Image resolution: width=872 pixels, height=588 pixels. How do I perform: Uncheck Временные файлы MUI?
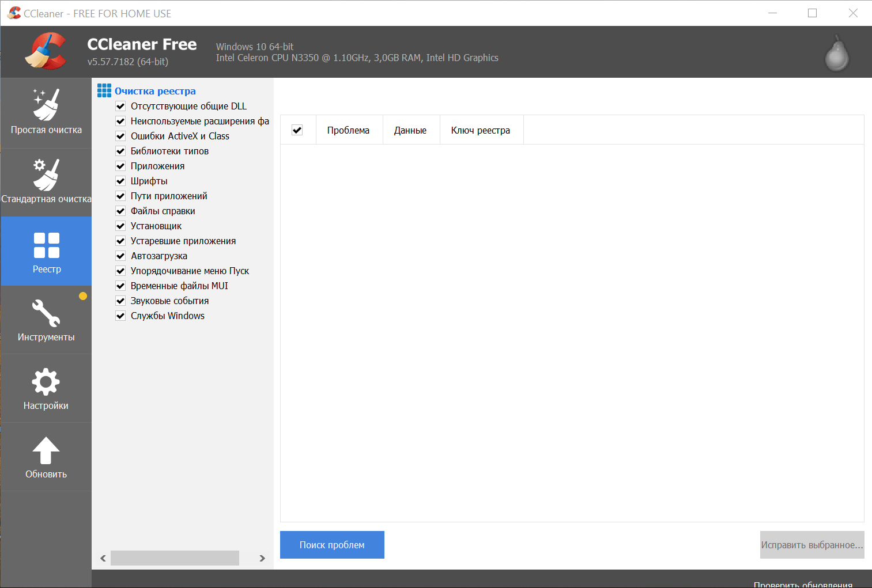(x=120, y=286)
